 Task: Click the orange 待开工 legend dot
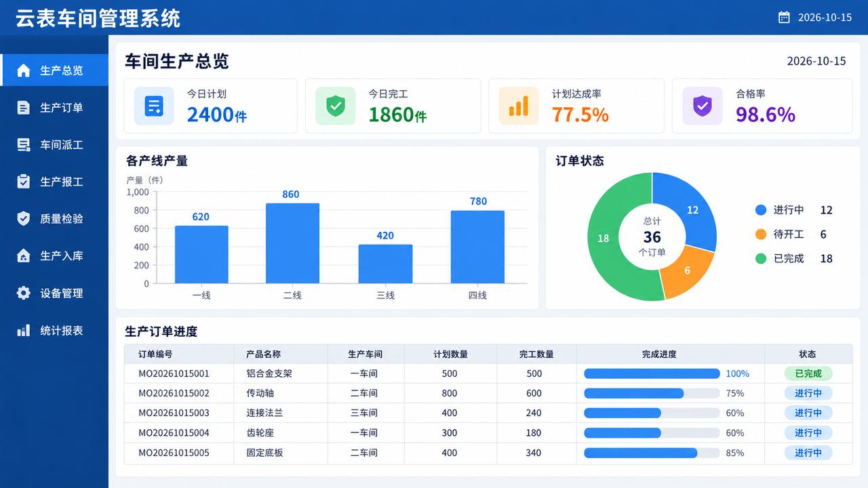(x=761, y=235)
